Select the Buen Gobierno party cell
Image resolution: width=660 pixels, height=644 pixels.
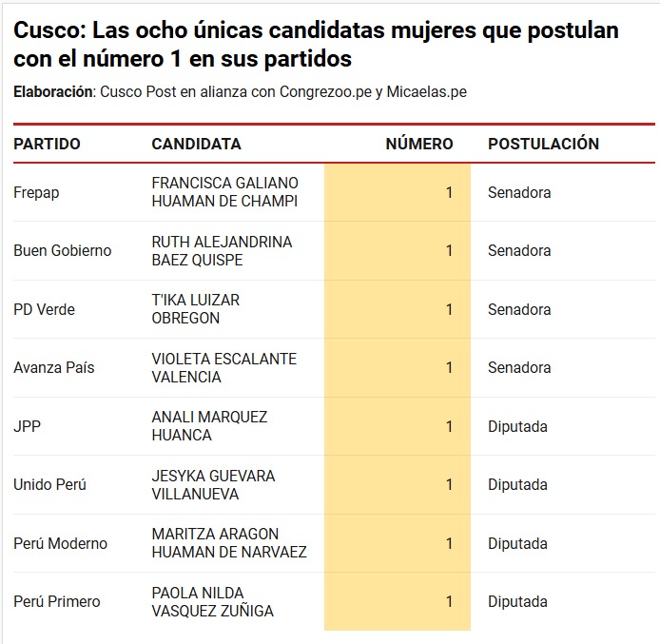point(62,250)
